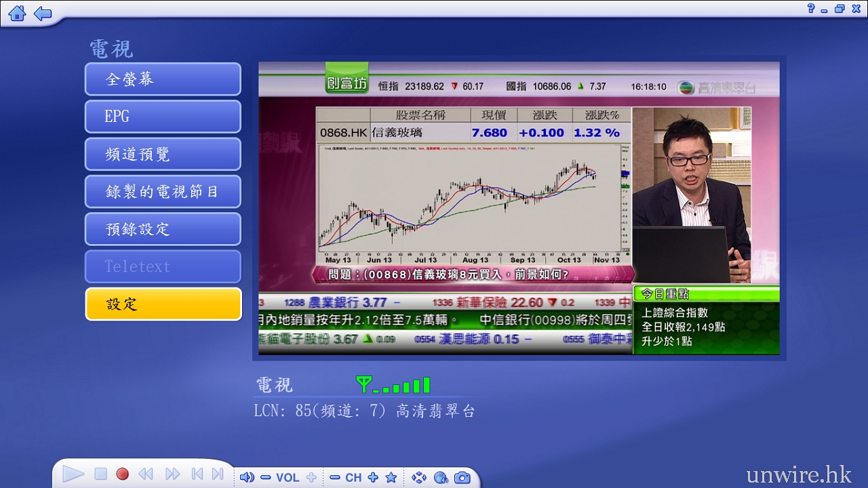Start recording with the red record button
This screenshot has height=488, width=868.
click(x=122, y=474)
